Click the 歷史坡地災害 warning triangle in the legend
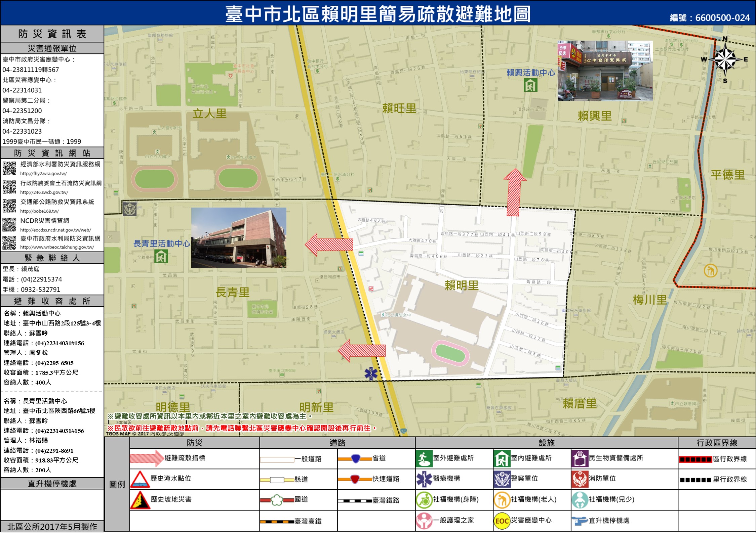This screenshot has height=533, width=756. pyautogui.click(x=140, y=500)
